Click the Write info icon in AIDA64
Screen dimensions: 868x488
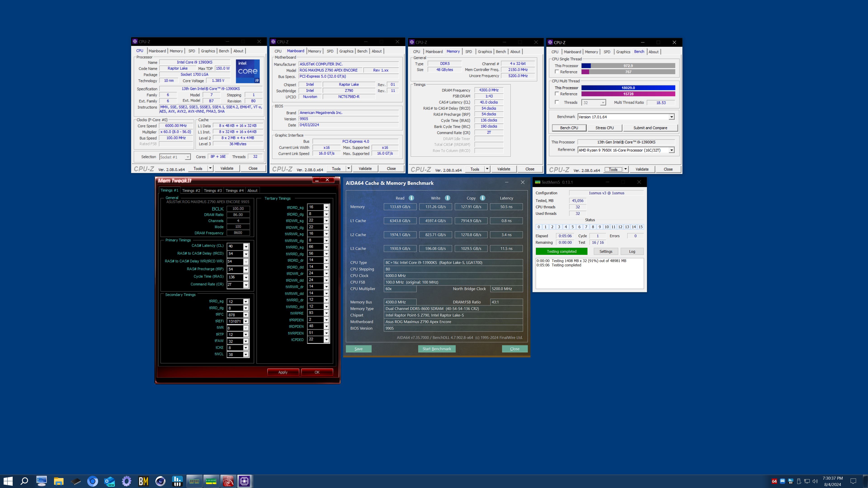(x=448, y=198)
